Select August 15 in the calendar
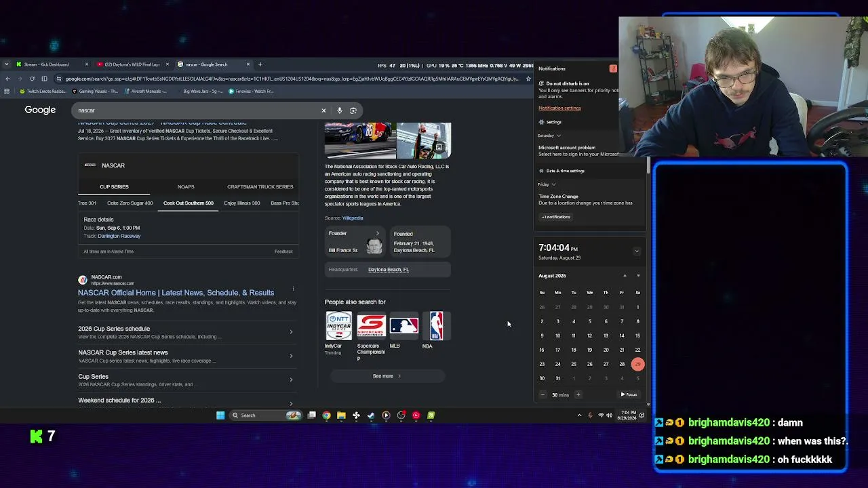 (x=637, y=335)
